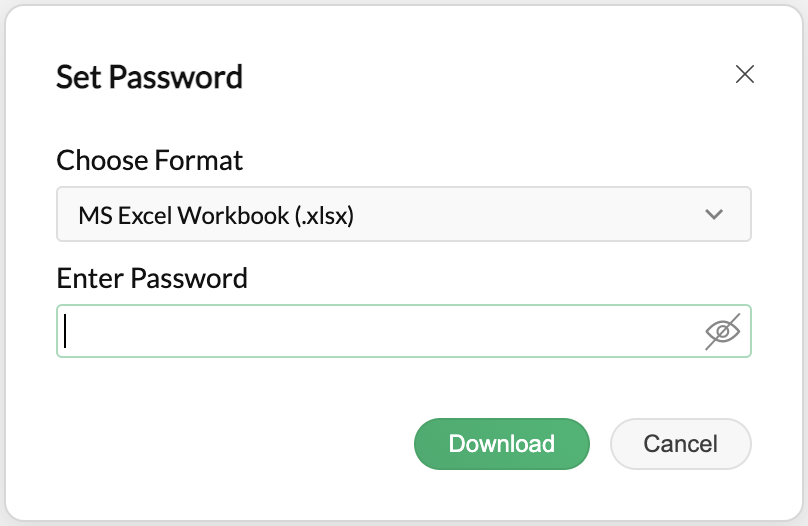
Task: Change export format from .xlsx combo box
Action: pyautogui.click(x=403, y=214)
